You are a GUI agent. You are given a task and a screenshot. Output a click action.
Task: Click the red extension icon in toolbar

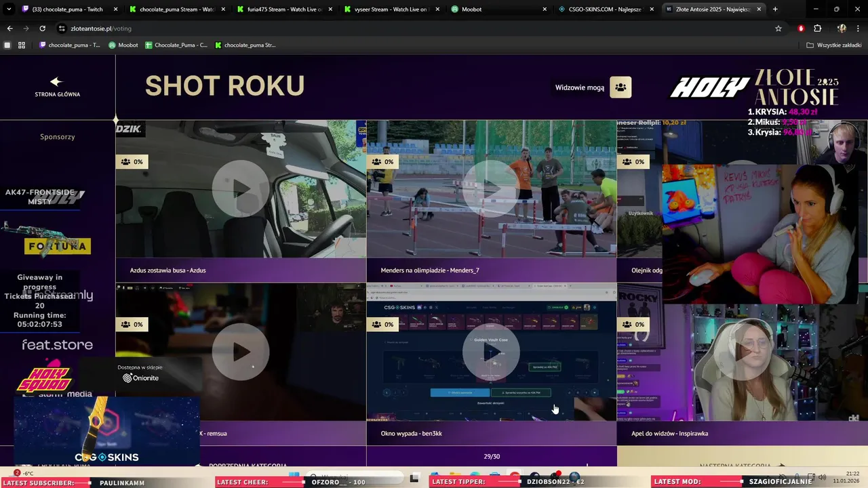(x=801, y=28)
